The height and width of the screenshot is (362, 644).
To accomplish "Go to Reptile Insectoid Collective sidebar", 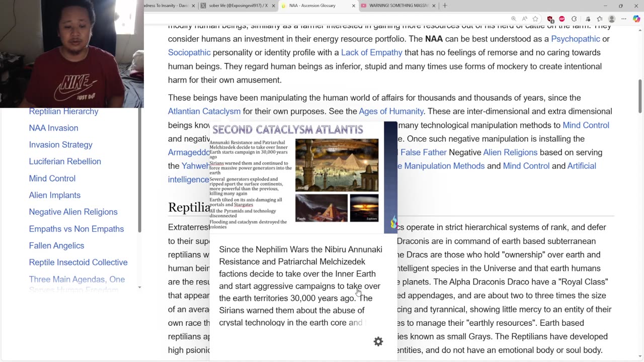I will (78, 262).
